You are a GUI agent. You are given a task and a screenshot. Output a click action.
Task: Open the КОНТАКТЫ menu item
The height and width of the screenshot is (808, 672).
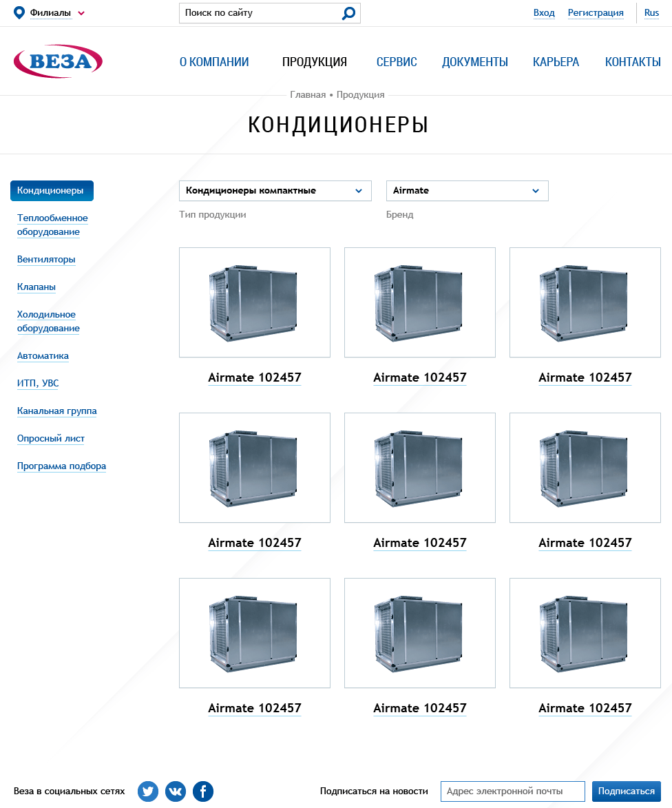coord(633,62)
